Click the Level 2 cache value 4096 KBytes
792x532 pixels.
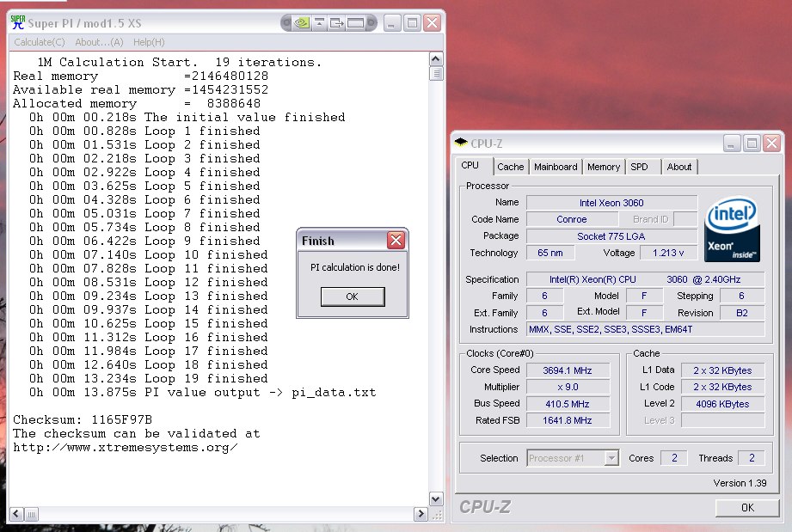point(723,404)
